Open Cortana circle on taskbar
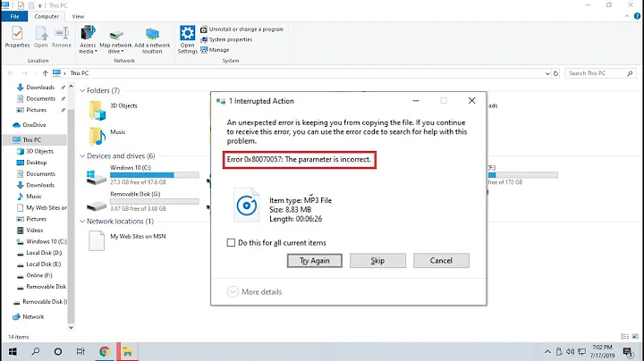644x361 pixels. click(x=58, y=351)
